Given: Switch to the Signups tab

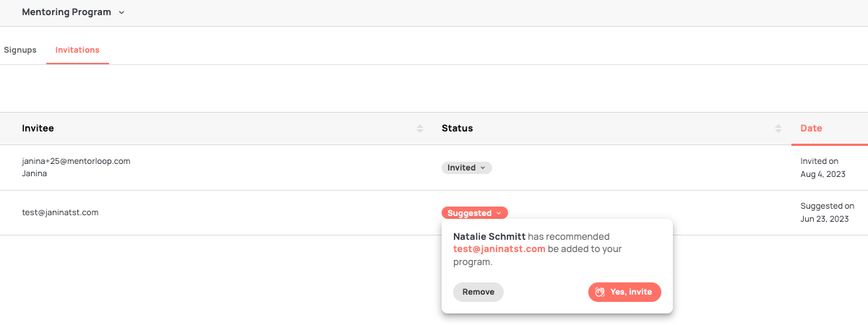Looking at the screenshot, I should [20, 50].
